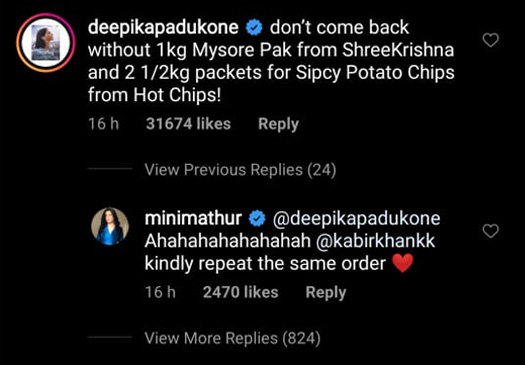Expand View Previous Replies (24)
Viewport: 525px width, 365px height.
click(240, 170)
